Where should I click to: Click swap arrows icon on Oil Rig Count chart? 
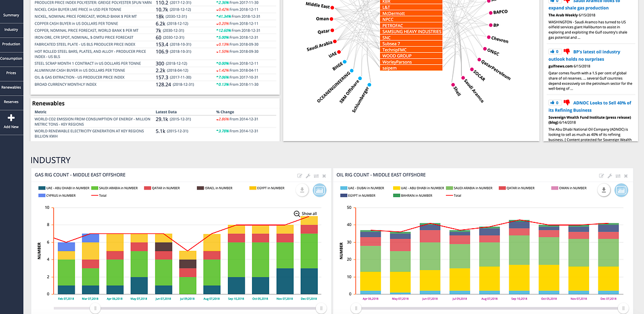[x=617, y=176]
